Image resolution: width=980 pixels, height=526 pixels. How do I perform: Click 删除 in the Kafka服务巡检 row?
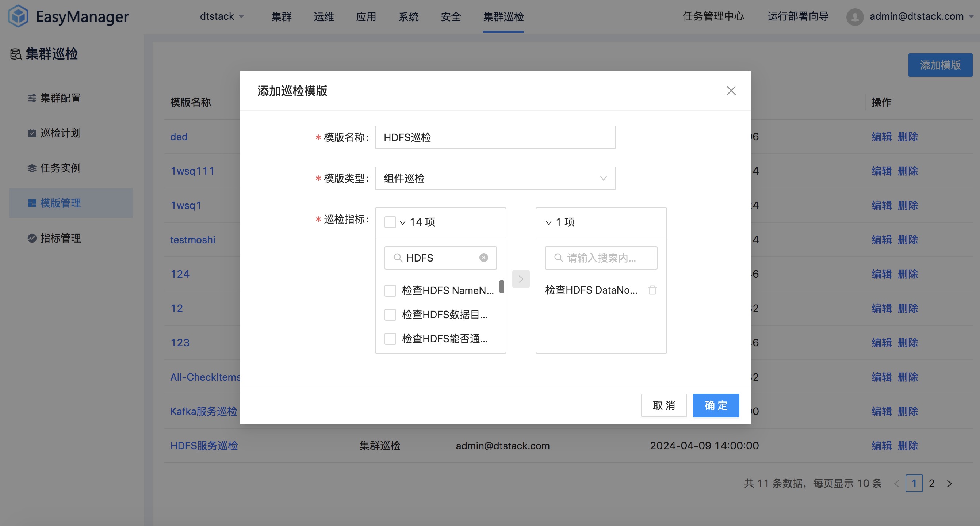pos(908,411)
